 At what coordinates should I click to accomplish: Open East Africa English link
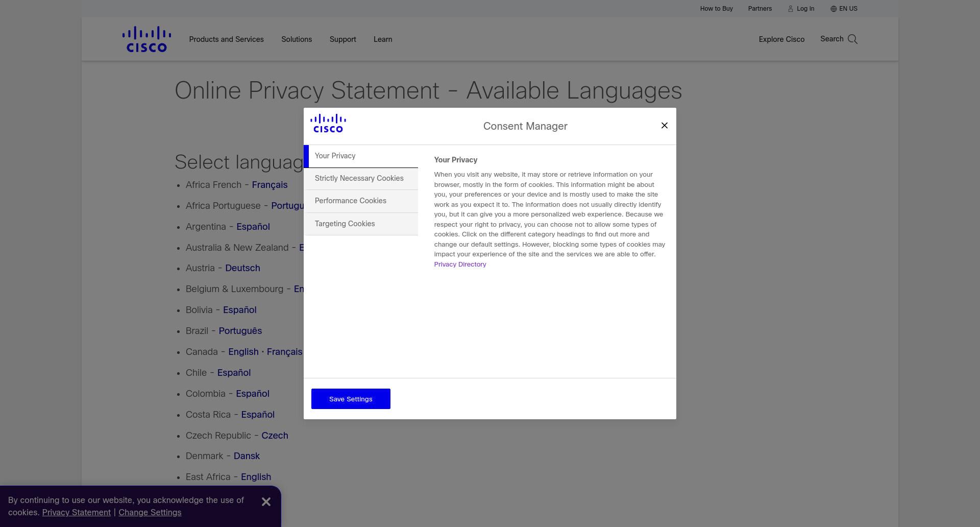[x=256, y=477]
